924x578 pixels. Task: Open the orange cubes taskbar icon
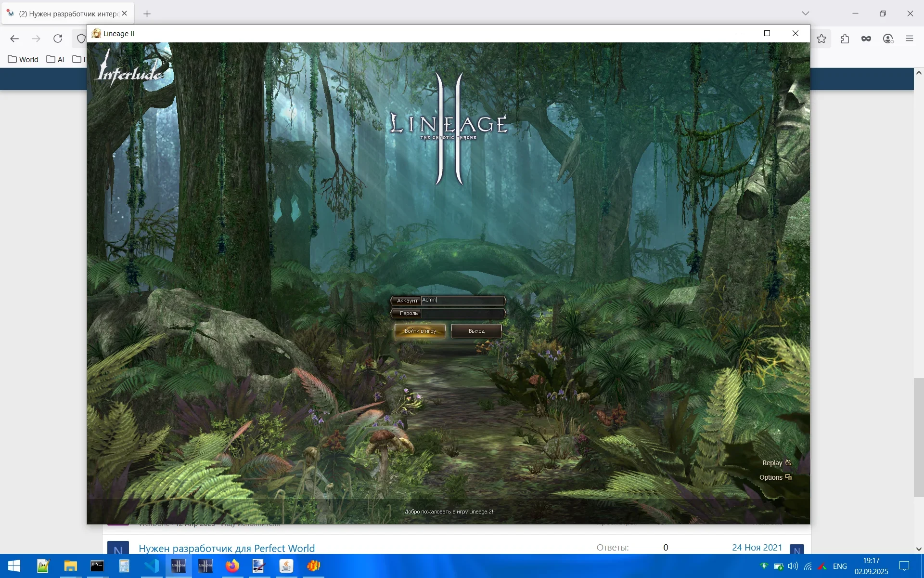314,566
